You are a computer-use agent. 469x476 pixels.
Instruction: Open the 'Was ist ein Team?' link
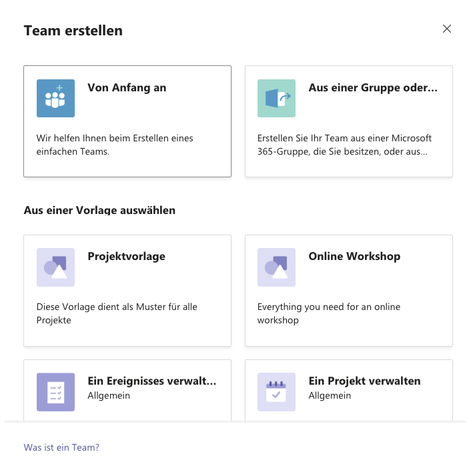pos(61,447)
